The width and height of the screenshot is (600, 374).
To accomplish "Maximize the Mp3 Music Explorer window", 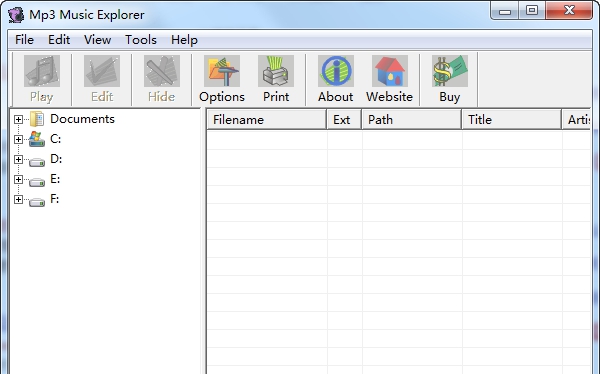I will click(532, 11).
